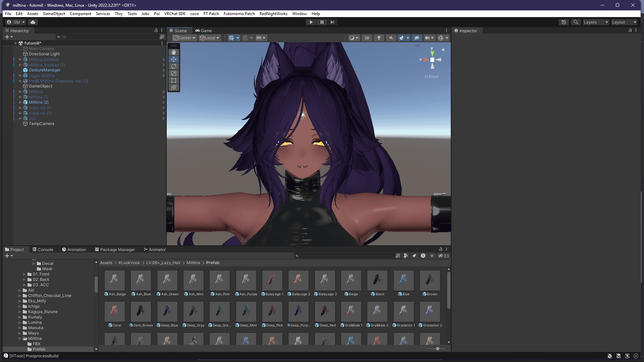Expand the Kumaly folder in Project tree
This screenshot has width=644, height=362.
click(20, 317)
